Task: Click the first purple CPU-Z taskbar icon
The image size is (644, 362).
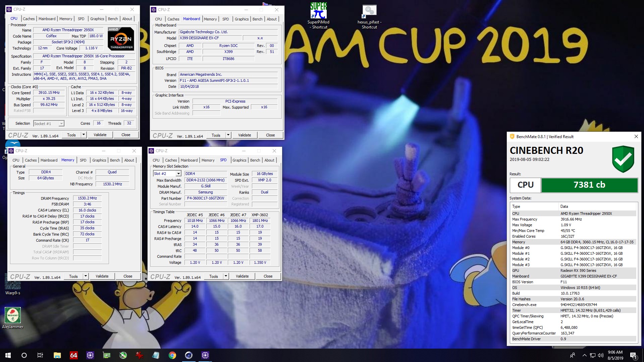Action: click(x=90, y=355)
